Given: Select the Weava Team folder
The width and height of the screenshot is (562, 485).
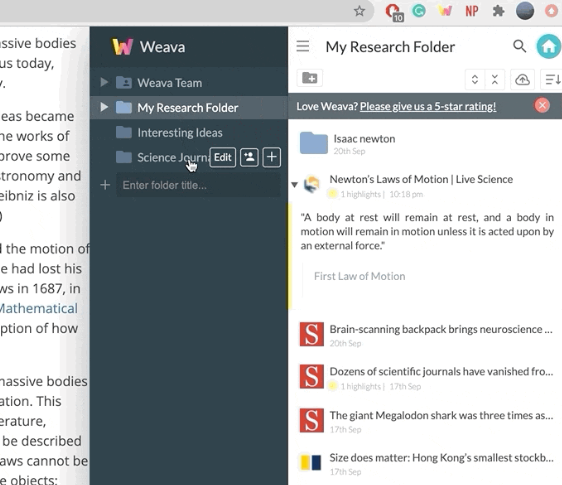Looking at the screenshot, I should pos(189,83).
